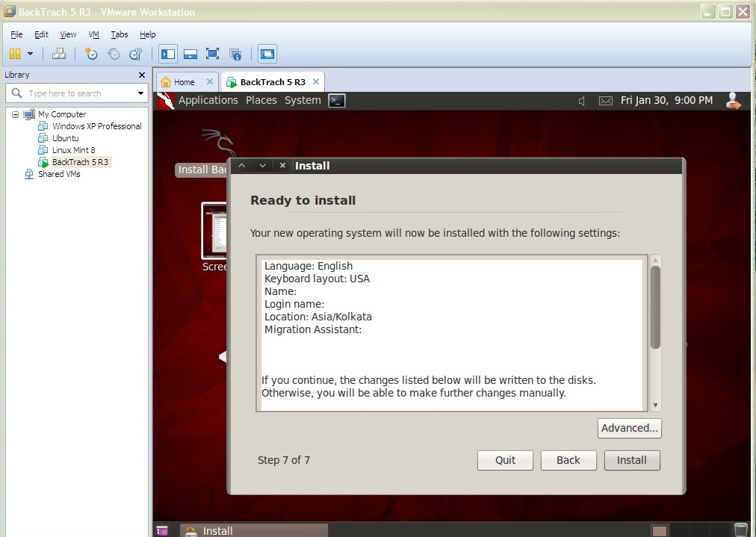Screen dimensions: 756x537
Task: Click the console view toolbar icon
Action: tap(267, 54)
